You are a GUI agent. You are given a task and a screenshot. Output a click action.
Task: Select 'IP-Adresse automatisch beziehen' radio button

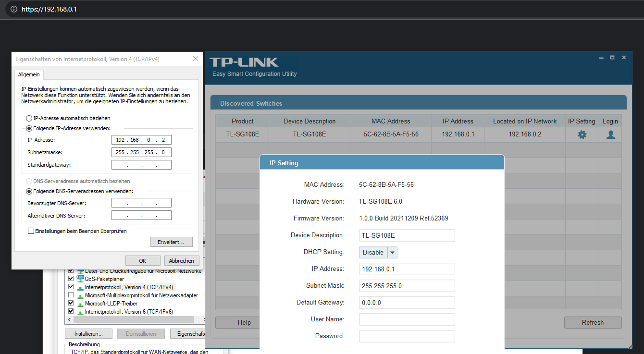pyautogui.click(x=29, y=118)
